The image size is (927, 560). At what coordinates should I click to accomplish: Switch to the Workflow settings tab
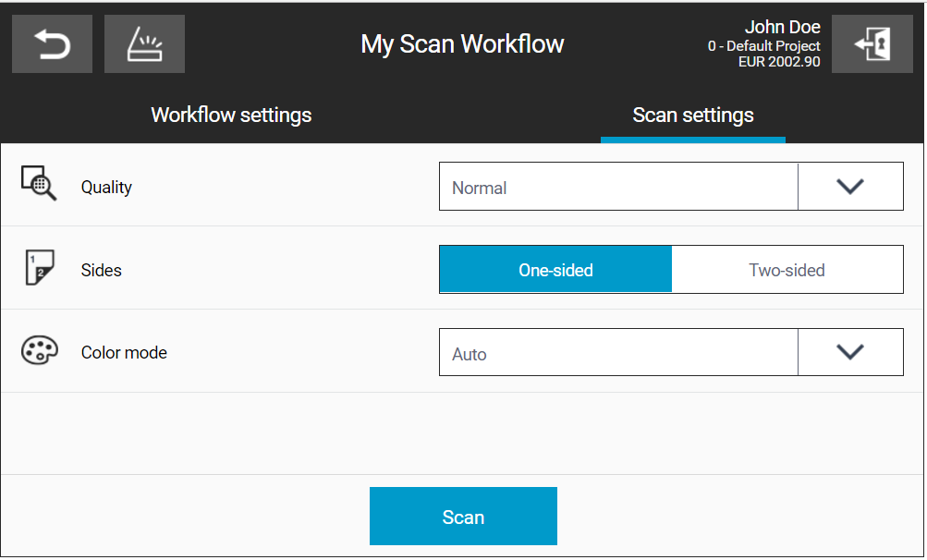click(x=231, y=115)
